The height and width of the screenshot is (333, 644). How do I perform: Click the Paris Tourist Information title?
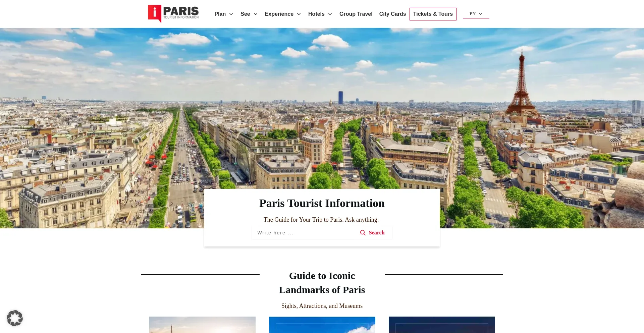pyautogui.click(x=322, y=203)
